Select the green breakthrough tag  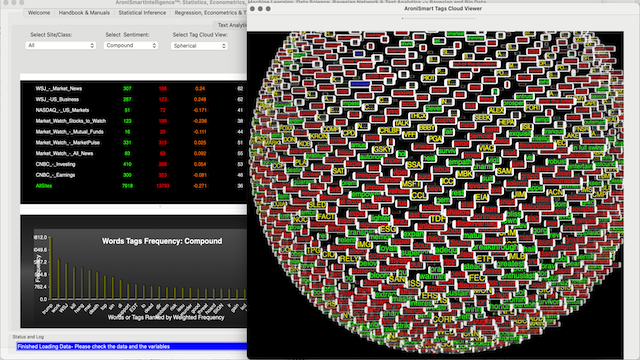(x=494, y=247)
